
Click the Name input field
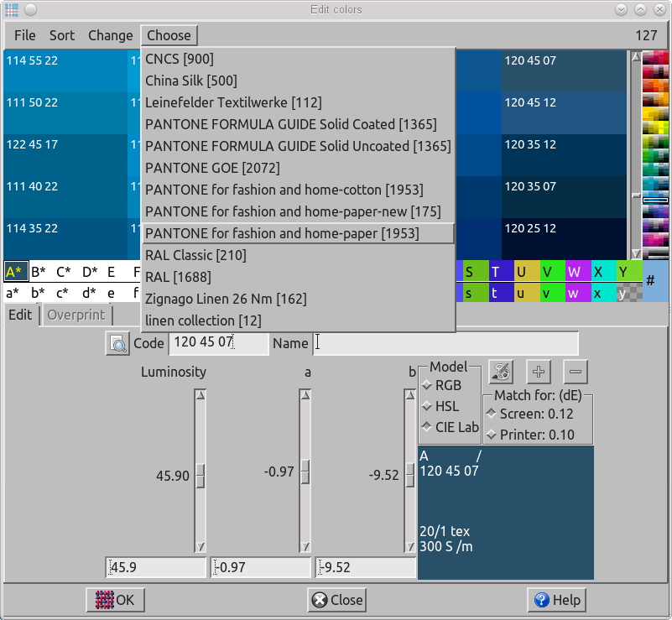[x=445, y=343]
